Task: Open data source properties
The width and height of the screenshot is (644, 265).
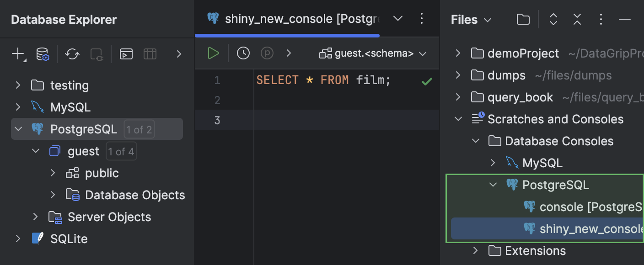Action: pyautogui.click(x=42, y=53)
